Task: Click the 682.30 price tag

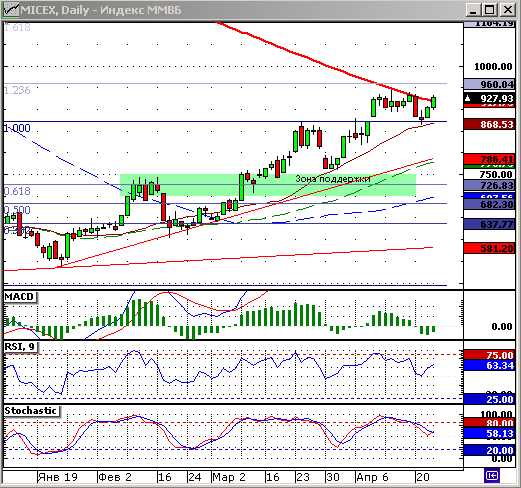Action: click(x=489, y=204)
